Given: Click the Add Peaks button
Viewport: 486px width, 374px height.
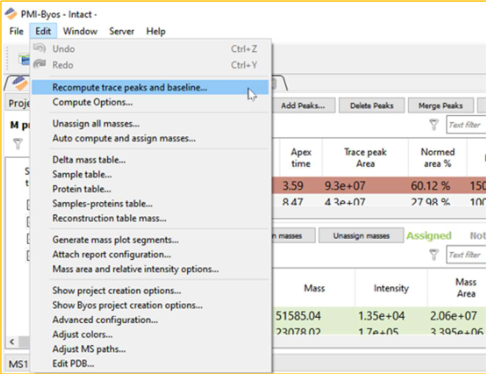Looking at the screenshot, I should coord(303,106).
